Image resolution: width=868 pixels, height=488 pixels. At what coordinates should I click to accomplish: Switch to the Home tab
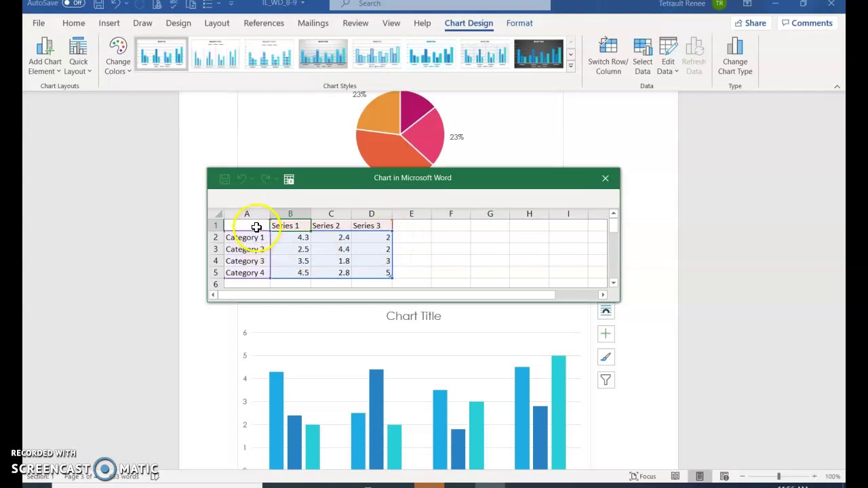tap(74, 23)
